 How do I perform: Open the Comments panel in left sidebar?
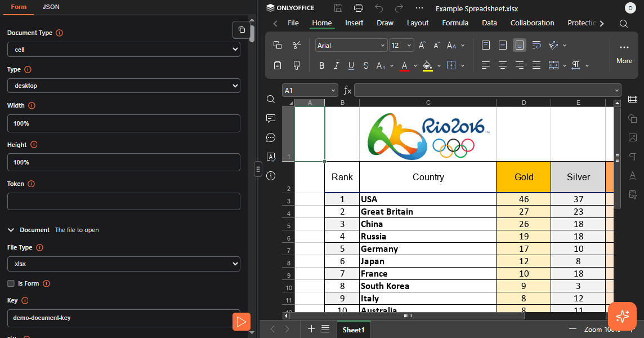click(271, 118)
